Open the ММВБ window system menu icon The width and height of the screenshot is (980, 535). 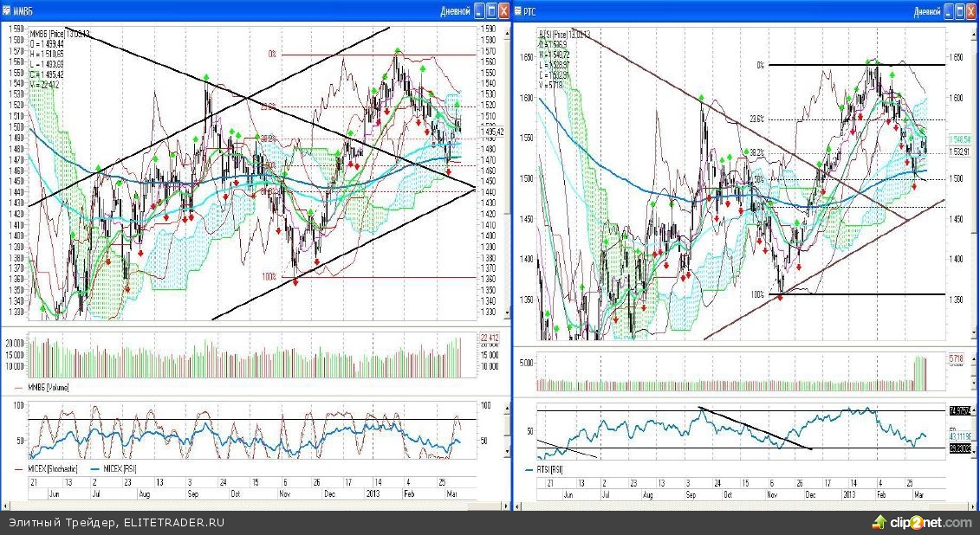click(7, 11)
